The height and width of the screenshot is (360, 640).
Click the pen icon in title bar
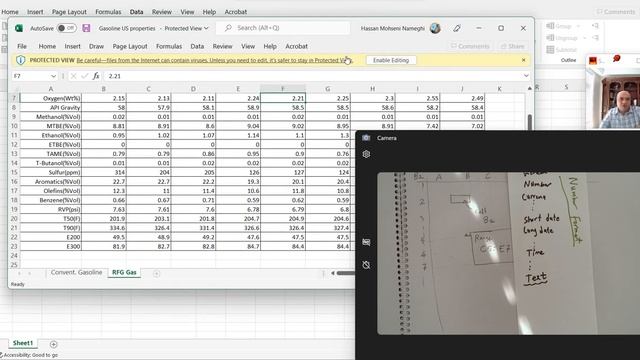click(457, 28)
